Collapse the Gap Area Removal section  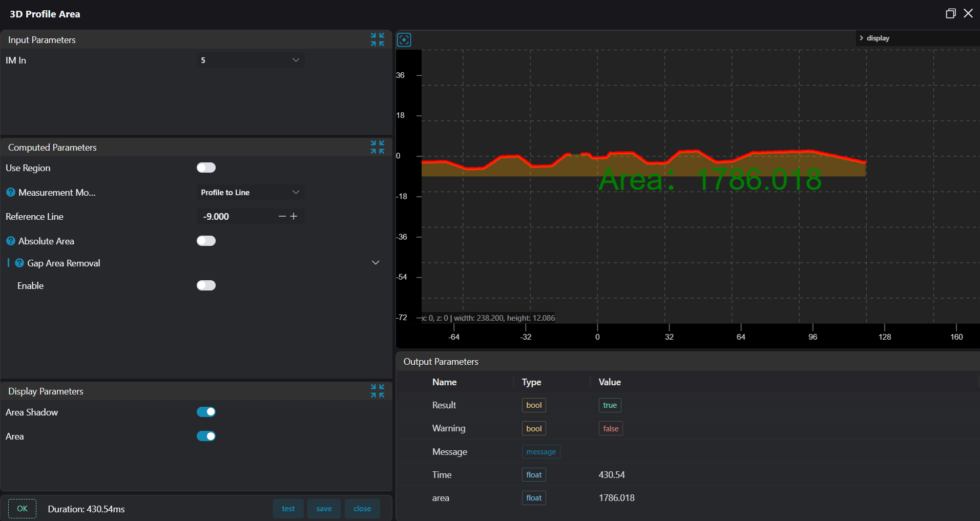tap(376, 263)
